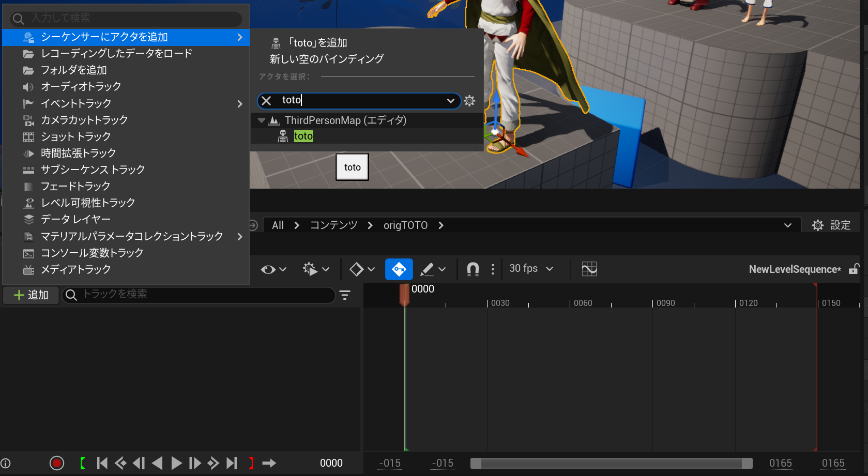Image resolution: width=868 pixels, height=476 pixels.
Task: Select the highlighted toto actor entry
Action: [x=303, y=136]
